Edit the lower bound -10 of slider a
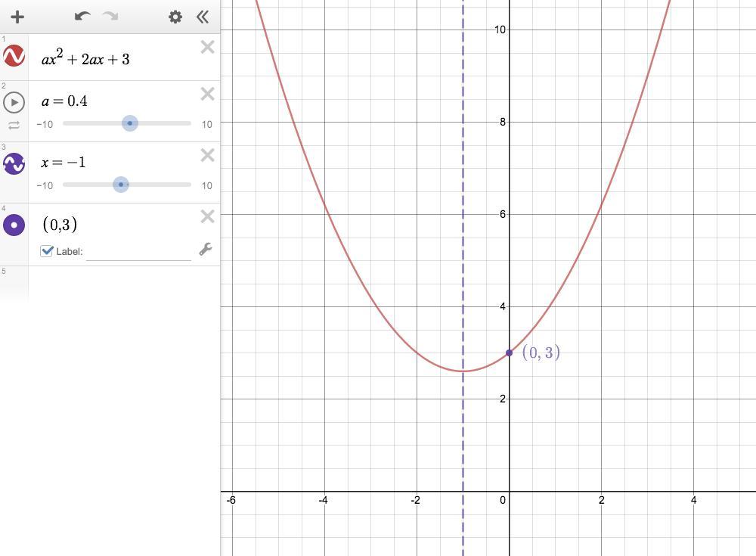 click(45, 125)
